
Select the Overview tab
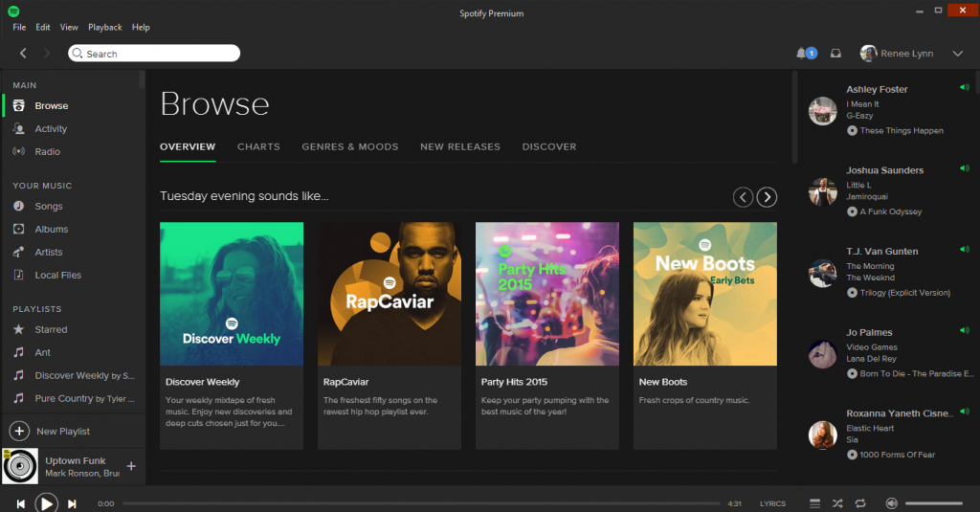point(188,147)
